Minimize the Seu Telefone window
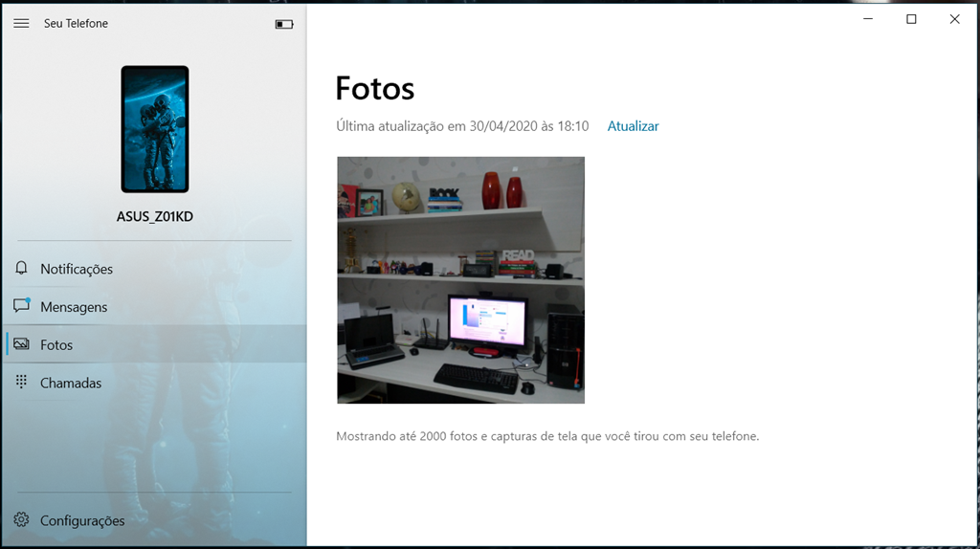This screenshot has height=549, width=980. click(x=867, y=19)
